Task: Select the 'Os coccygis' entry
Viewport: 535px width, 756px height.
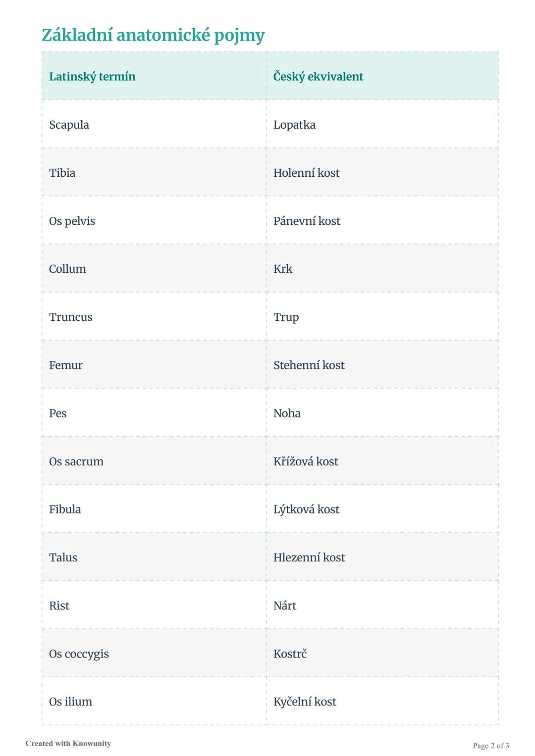Action: (x=79, y=654)
